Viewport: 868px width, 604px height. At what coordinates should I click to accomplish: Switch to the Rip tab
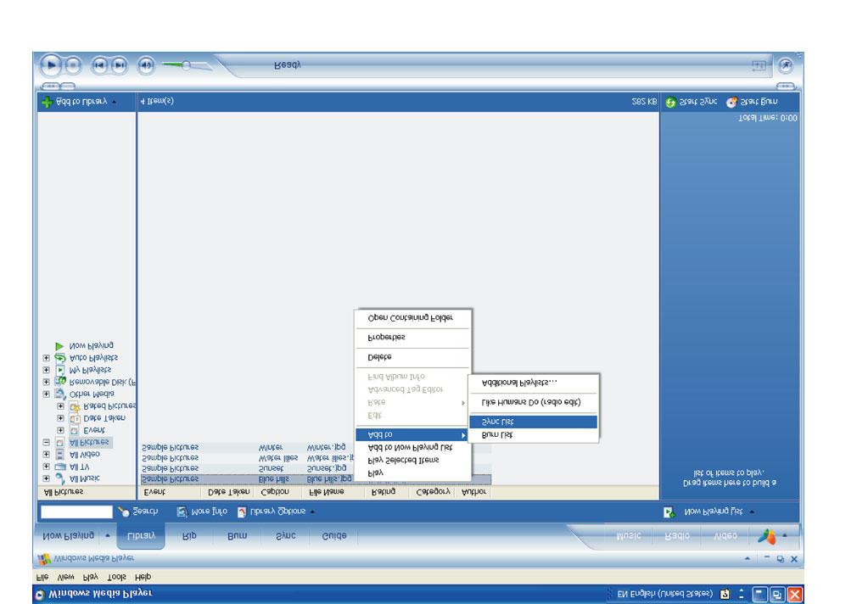189,536
